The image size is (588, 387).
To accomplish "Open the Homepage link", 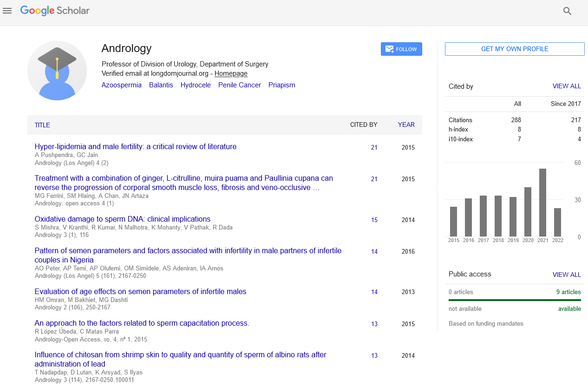I will pos(231,73).
